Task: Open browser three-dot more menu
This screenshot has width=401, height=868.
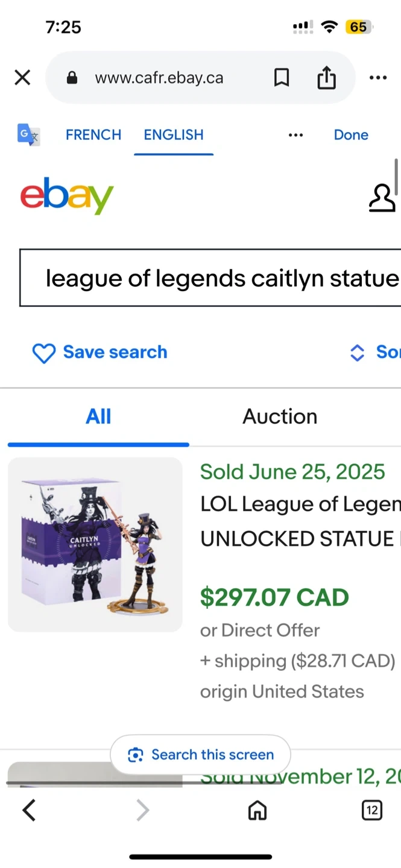Action: (x=378, y=77)
